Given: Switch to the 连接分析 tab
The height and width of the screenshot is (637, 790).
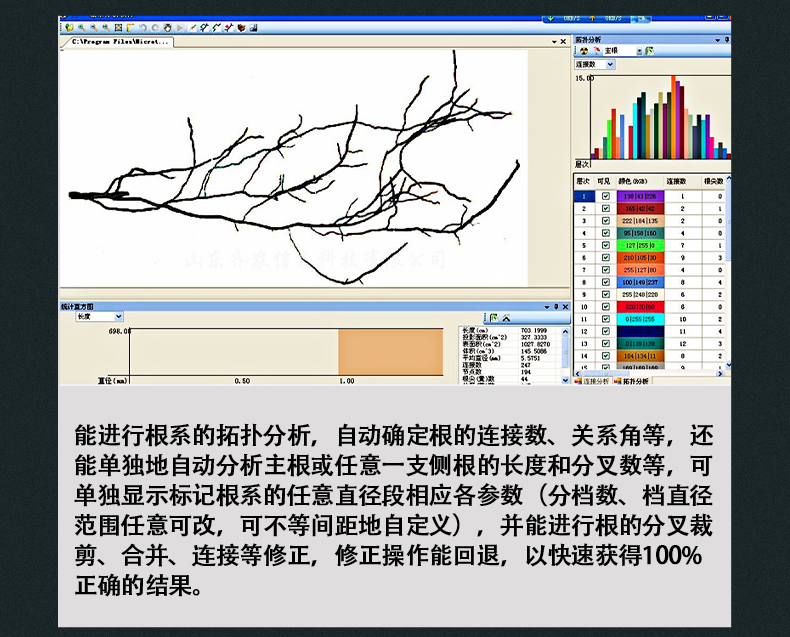Looking at the screenshot, I should 595,381.
